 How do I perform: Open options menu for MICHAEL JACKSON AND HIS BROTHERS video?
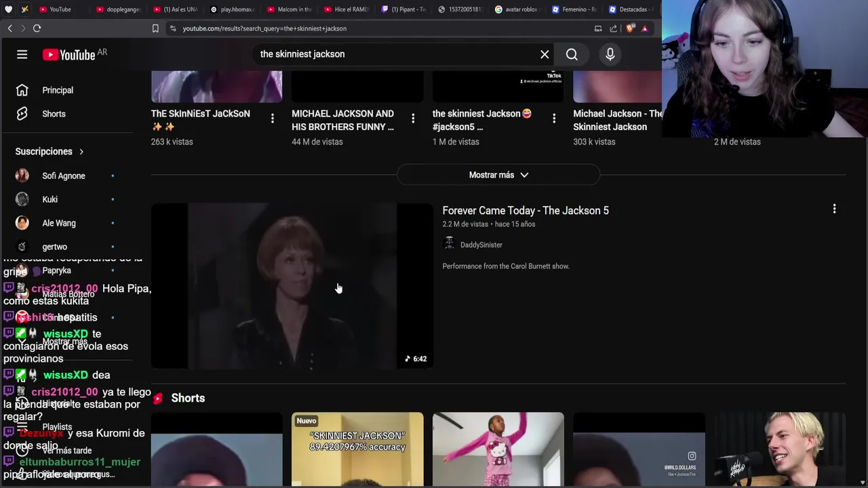(x=413, y=119)
